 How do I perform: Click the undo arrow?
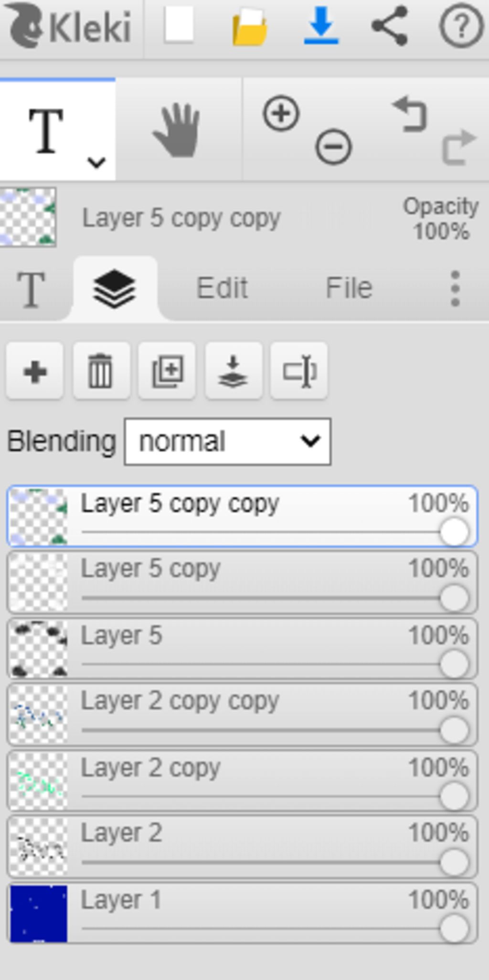coord(410,114)
